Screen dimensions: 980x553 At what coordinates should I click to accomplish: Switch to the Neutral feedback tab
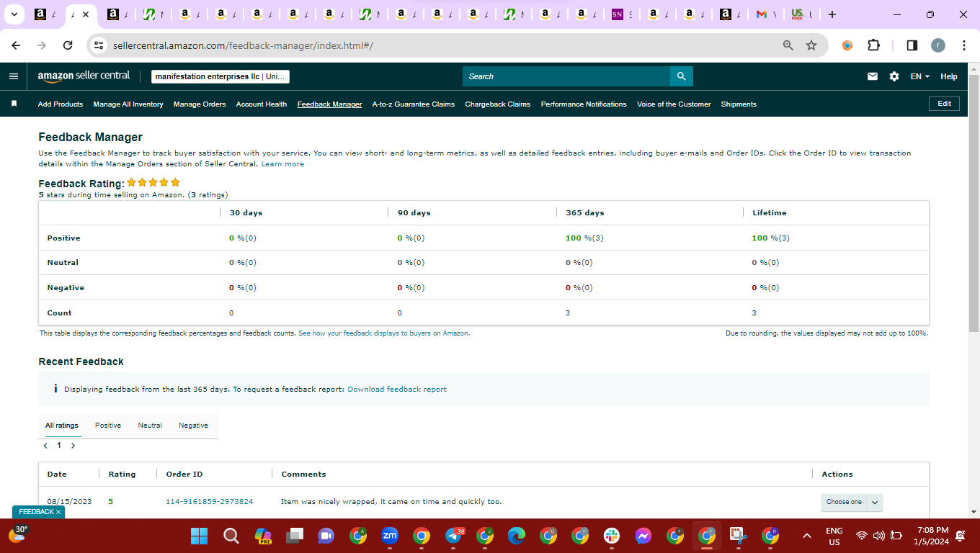(x=150, y=426)
